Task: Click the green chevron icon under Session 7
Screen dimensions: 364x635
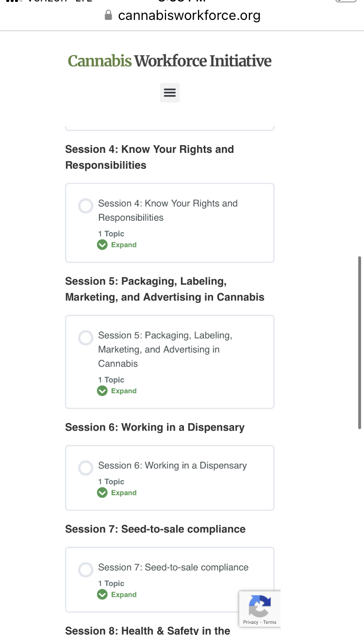Action: (x=102, y=595)
